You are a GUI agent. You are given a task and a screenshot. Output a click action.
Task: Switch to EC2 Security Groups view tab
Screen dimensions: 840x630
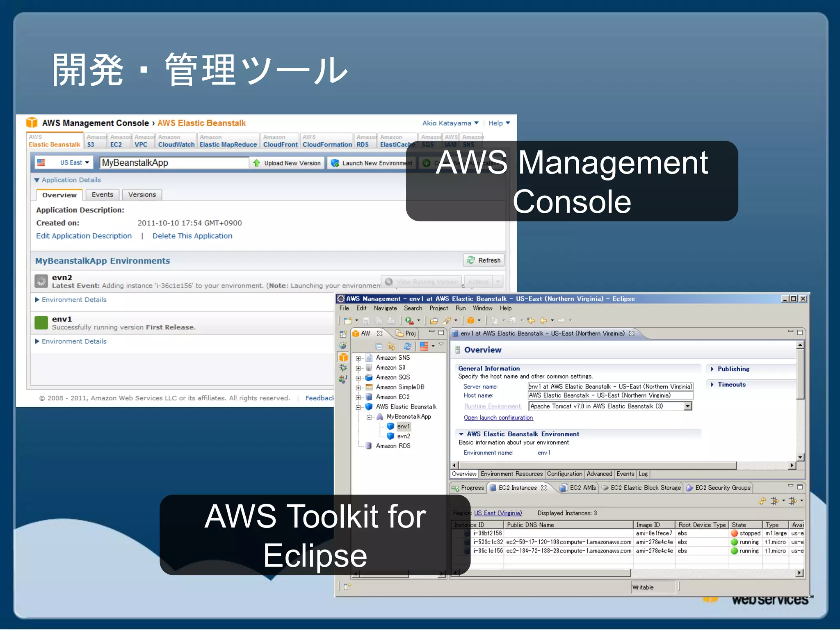coord(719,488)
